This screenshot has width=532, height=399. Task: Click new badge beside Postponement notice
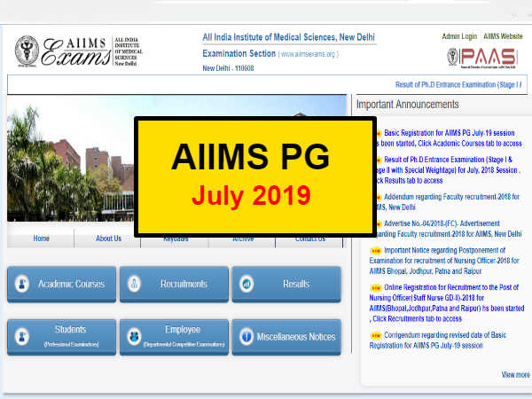[376, 251]
